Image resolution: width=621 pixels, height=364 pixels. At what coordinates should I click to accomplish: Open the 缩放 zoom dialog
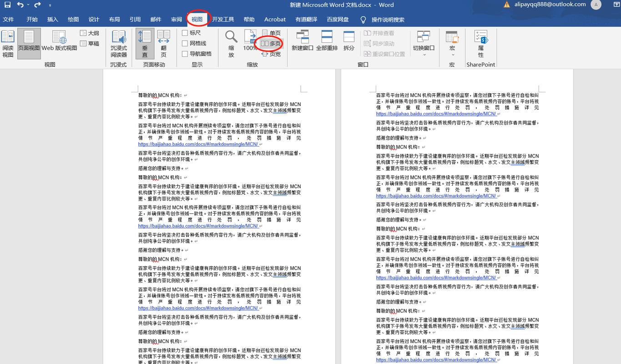231,44
